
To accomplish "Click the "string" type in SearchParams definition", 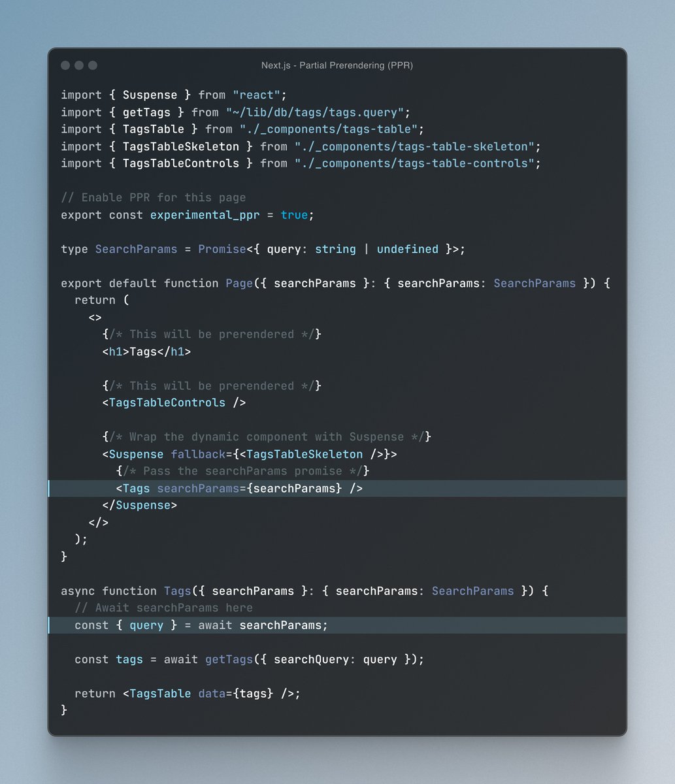I will [x=335, y=249].
